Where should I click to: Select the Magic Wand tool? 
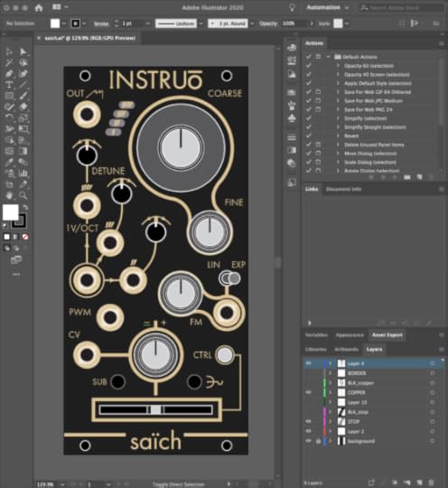click(x=9, y=62)
